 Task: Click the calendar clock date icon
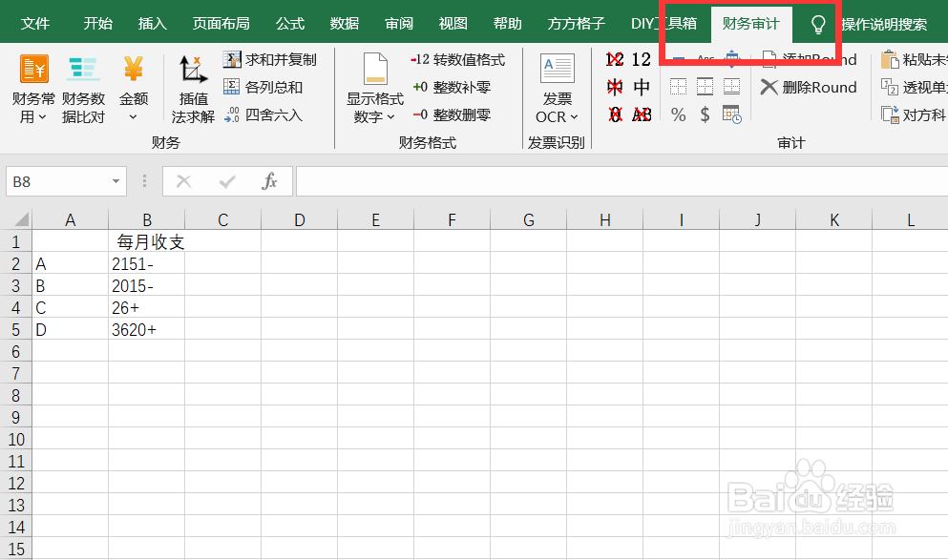(731, 114)
